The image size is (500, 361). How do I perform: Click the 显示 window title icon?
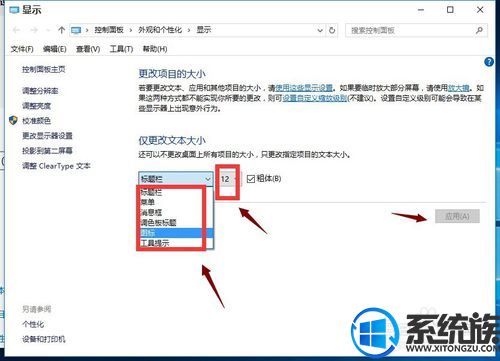tap(14, 10)
